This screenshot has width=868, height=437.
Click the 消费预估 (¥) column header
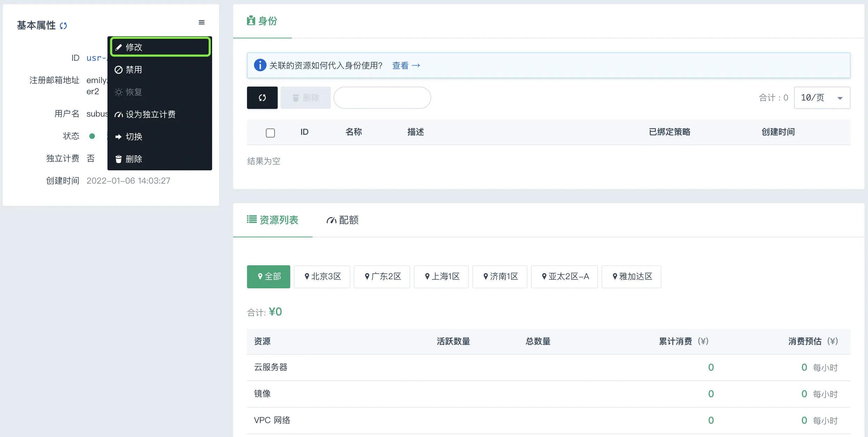point(813,341)
